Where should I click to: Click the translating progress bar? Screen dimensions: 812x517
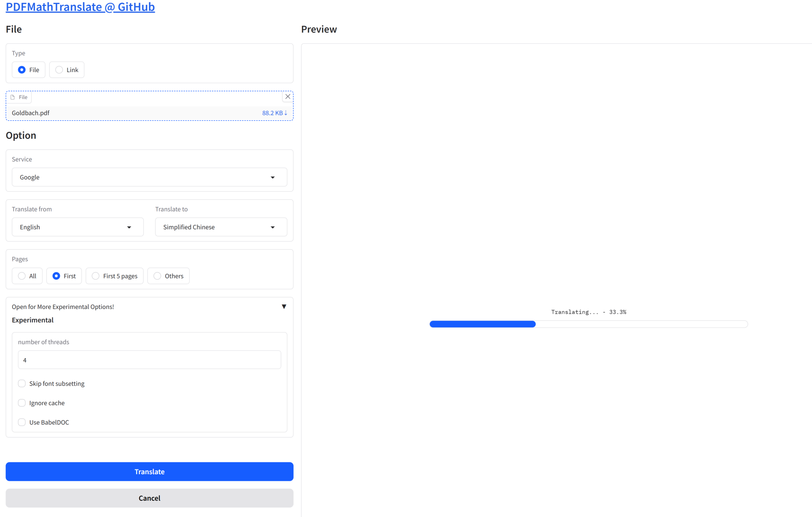[588, 324]
